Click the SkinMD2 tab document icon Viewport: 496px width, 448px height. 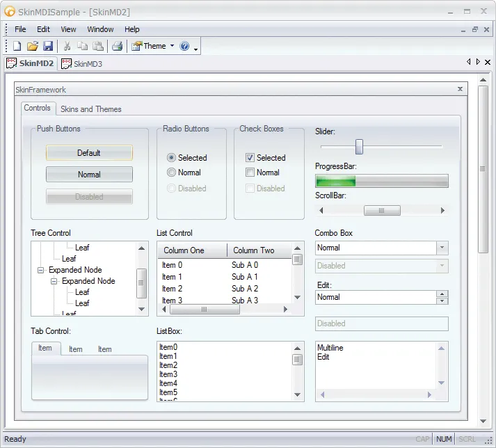pyautogui.click(x=11, y=63)
